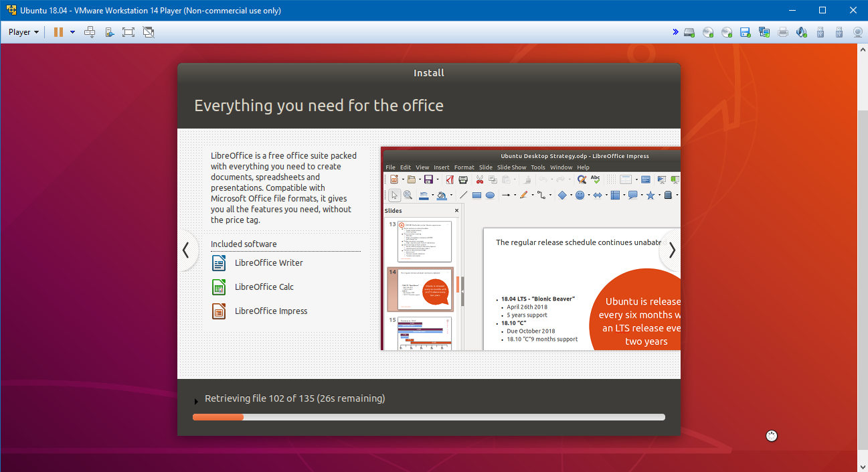This screenshot has height=472, width=868.
Task: Open the Player menu
Action: click(23, 32)
